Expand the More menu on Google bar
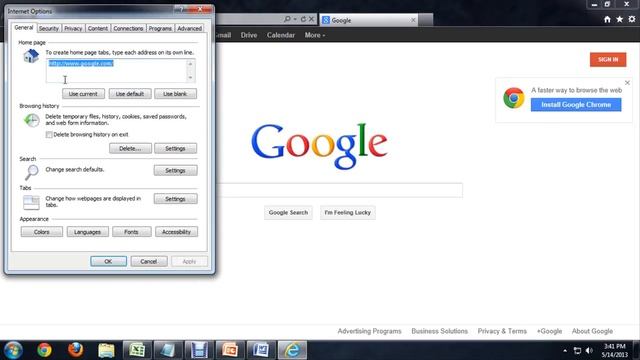This screenshot has width=640, height=360. click(x=315, y=35)
